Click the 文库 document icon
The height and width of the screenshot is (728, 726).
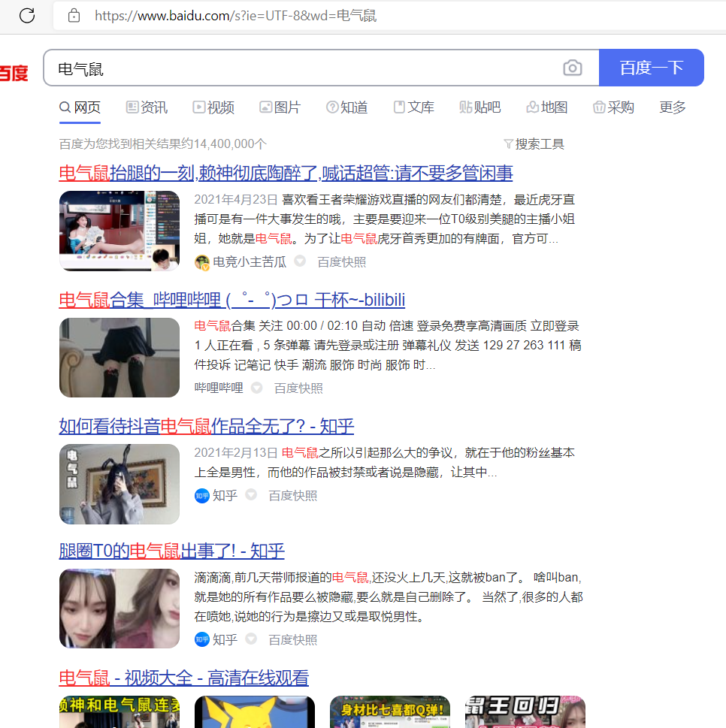click(399, 107)
